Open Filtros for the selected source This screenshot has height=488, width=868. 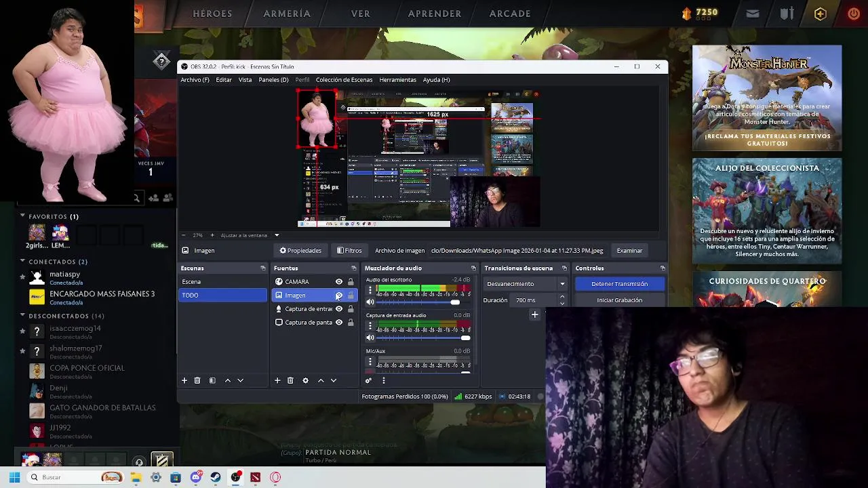349,251
